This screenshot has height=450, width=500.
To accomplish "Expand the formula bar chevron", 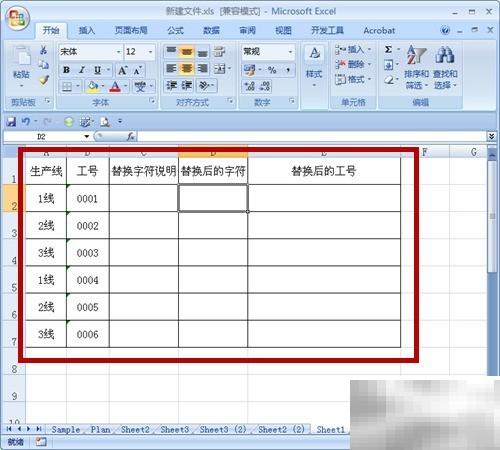I will [491, 136].
